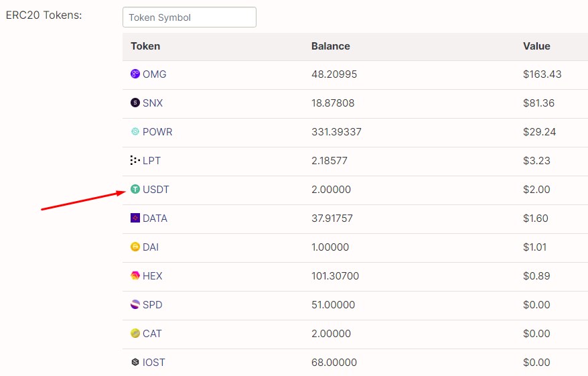Viewport: 588px width, 376px height.
Task: Select the DATA balance 37.91757
Action: (x=332, y=218)
